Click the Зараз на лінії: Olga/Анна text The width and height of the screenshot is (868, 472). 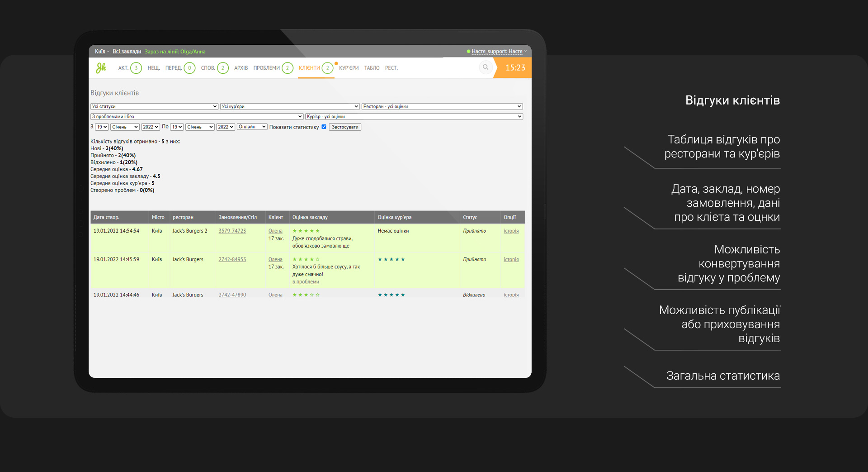tap(175, 51)
